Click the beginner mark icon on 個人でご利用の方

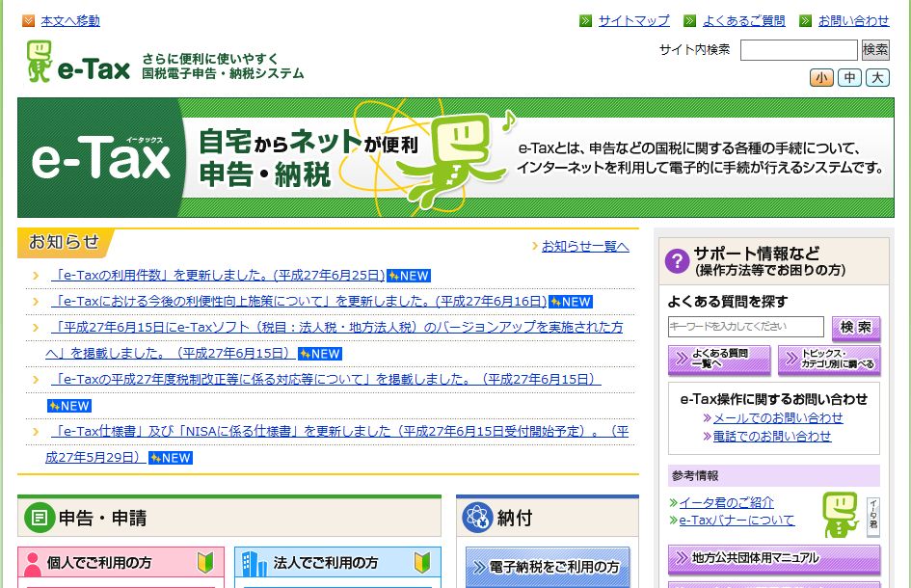coord(205,562)
